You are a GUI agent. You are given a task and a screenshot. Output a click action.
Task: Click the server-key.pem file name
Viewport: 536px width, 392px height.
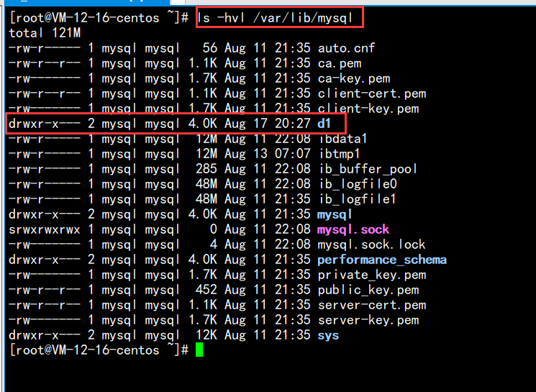click(x=368, y=320)
